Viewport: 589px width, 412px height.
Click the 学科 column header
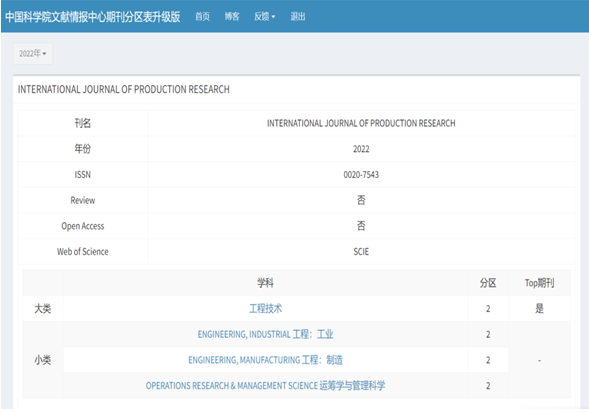tap(265, 283)
